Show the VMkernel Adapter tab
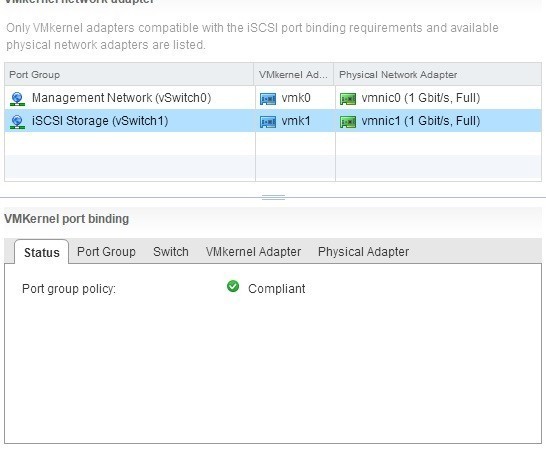Screen dimensions: 546x450 pyautogui.click(x=253, y=251)
